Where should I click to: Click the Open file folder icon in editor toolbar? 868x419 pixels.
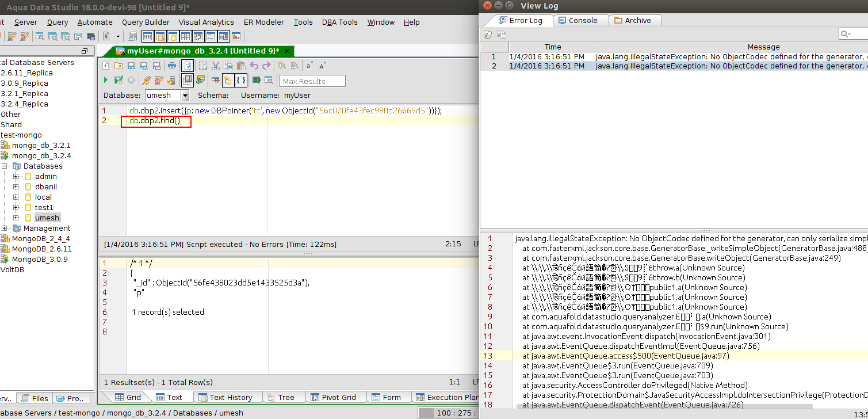coord(118,66)
